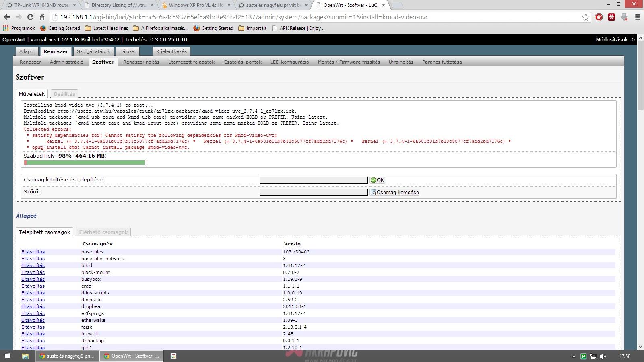This screenshot has width=644, height=362.
Task: Select Telepített csomagok tab
Action: [44, 232]
